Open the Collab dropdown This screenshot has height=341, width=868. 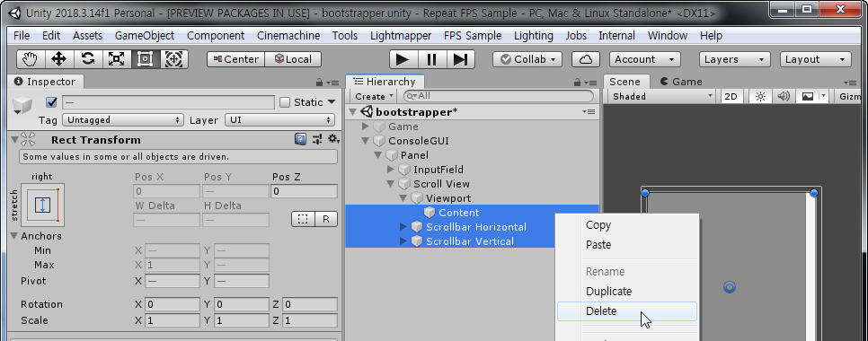pos(527,59)
